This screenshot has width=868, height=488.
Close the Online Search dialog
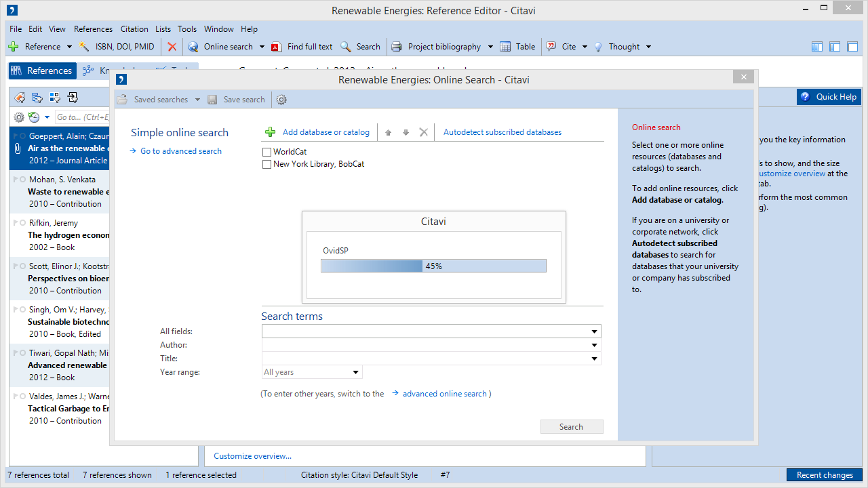744,77
